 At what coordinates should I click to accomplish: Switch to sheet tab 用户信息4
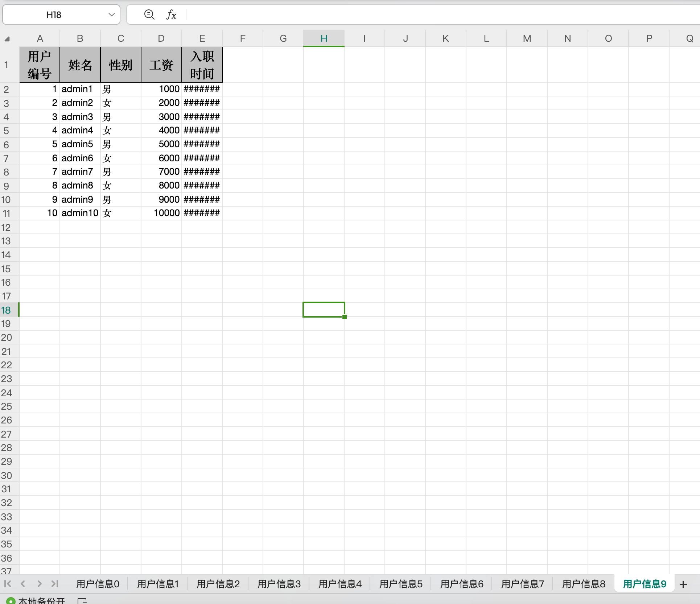[340, 584]
